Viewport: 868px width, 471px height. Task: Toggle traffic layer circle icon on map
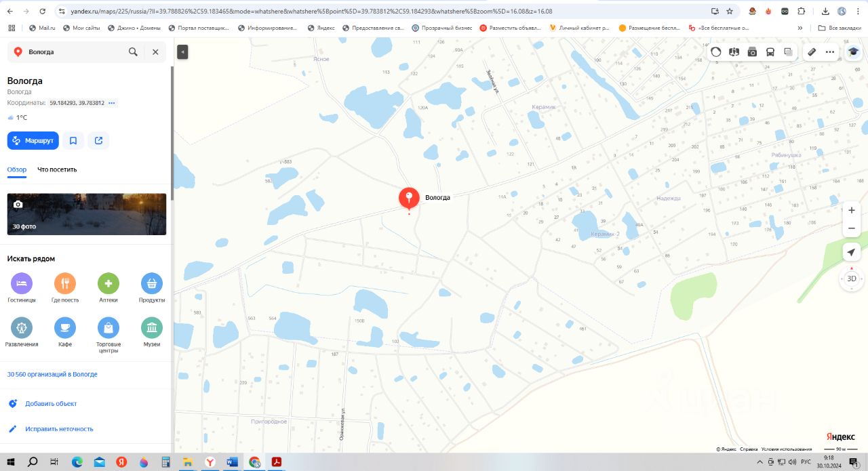pos(716,52)
